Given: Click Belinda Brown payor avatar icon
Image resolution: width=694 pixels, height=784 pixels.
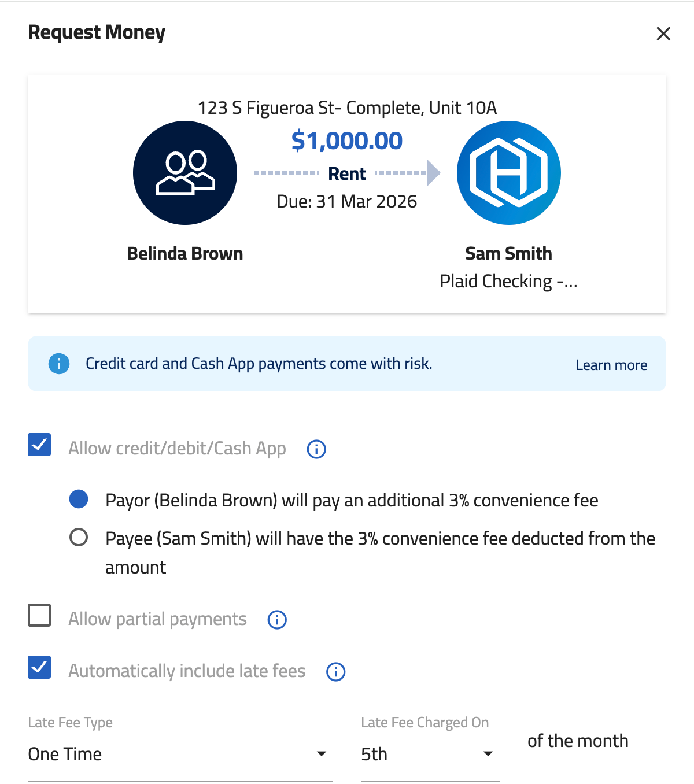Looking at the screenshot, I should tap(185, 173).
